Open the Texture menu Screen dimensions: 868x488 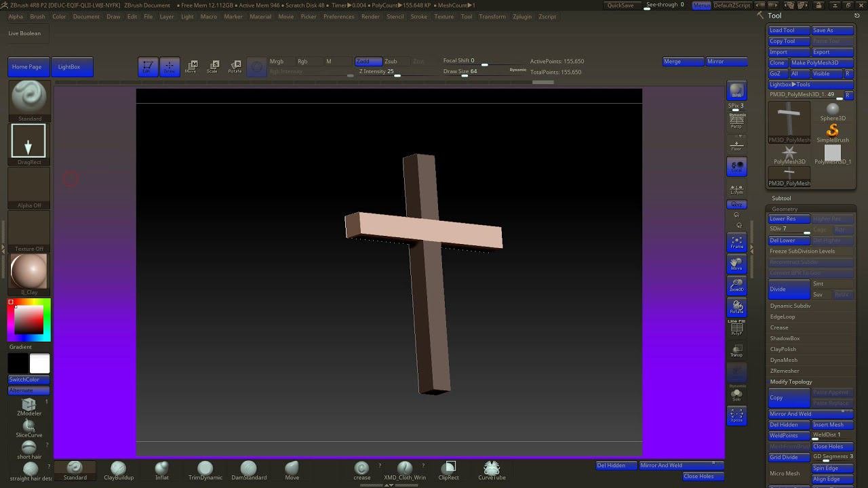pos(443,16)
